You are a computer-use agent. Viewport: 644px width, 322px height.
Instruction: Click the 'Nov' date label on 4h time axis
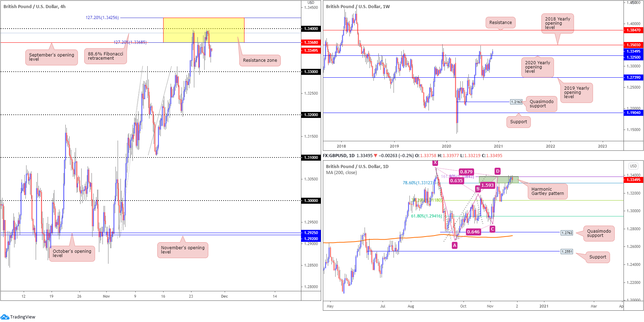[106, 296]
